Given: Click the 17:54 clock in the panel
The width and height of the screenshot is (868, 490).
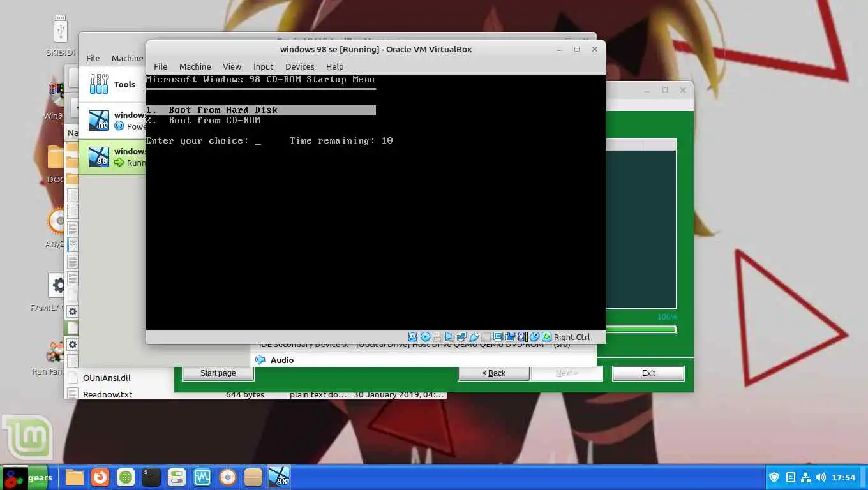Looking at the screenshot, I should tap(844, 477).
